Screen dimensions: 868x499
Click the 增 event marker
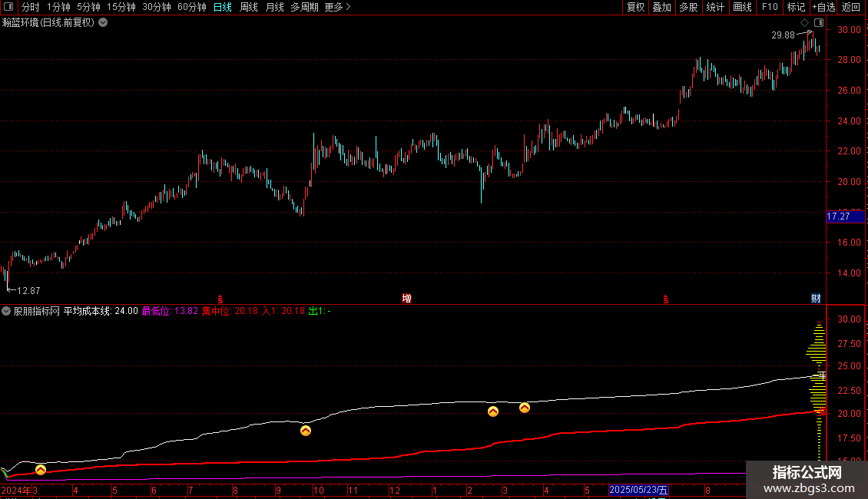406,299
